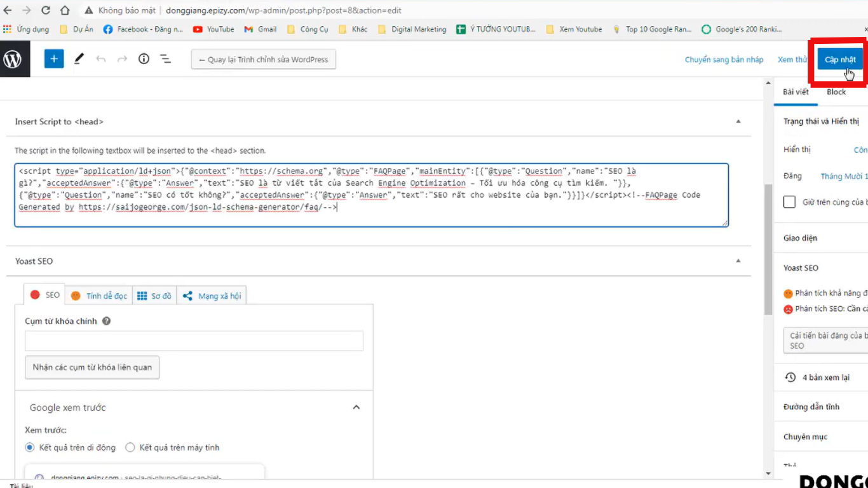Click the Không bảo mật security warning

[x=121, y=11]
